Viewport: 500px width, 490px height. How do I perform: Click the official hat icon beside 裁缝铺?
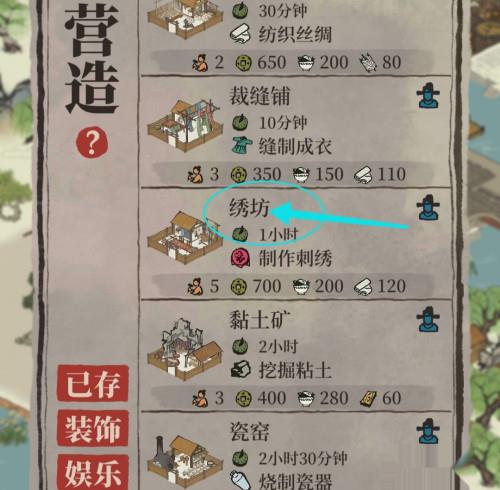(x=428, y=96)
